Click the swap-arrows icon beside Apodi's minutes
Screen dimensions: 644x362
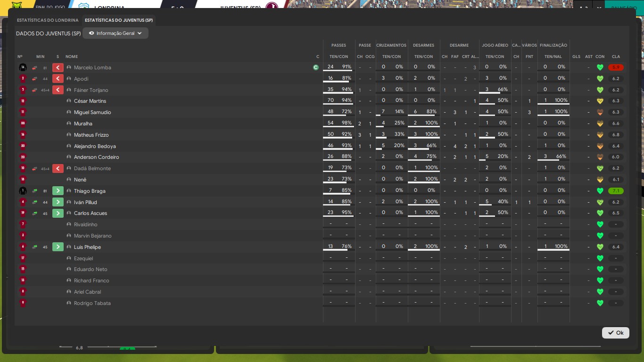point(34,79)
